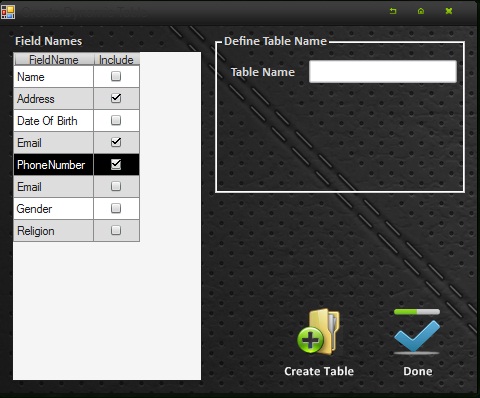Viewport: 480px width, 398px height.
Task: Click the green home icon
Action: [421, 11]
